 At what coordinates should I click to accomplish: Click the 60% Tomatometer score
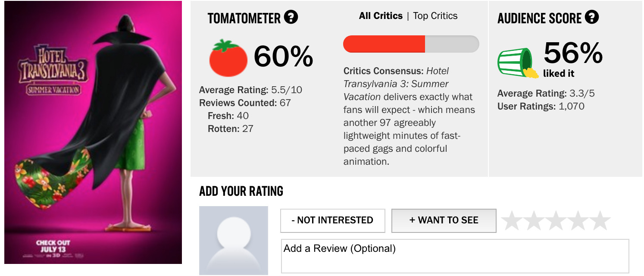[x=283, y=56]
